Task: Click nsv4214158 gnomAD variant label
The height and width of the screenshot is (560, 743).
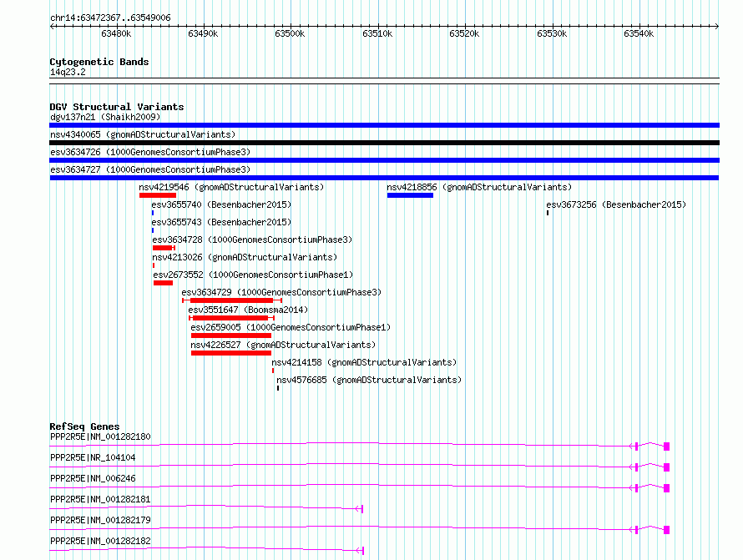Action: tap(364, 362)
